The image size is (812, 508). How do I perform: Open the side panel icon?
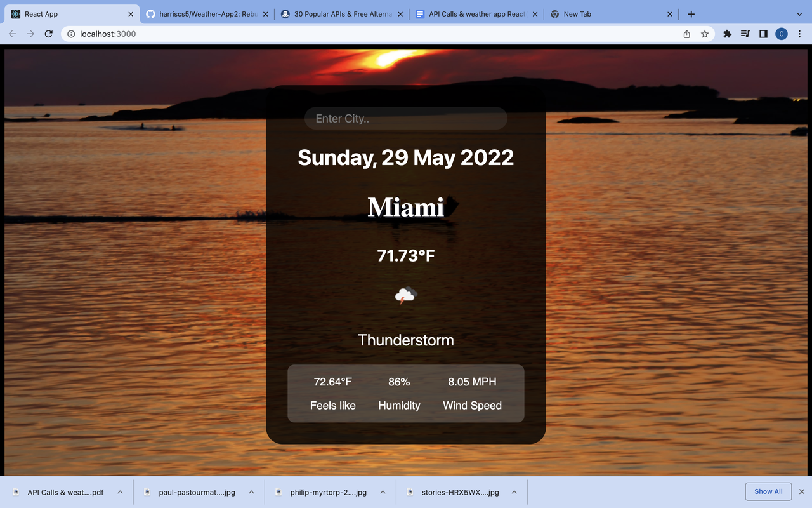763,34
